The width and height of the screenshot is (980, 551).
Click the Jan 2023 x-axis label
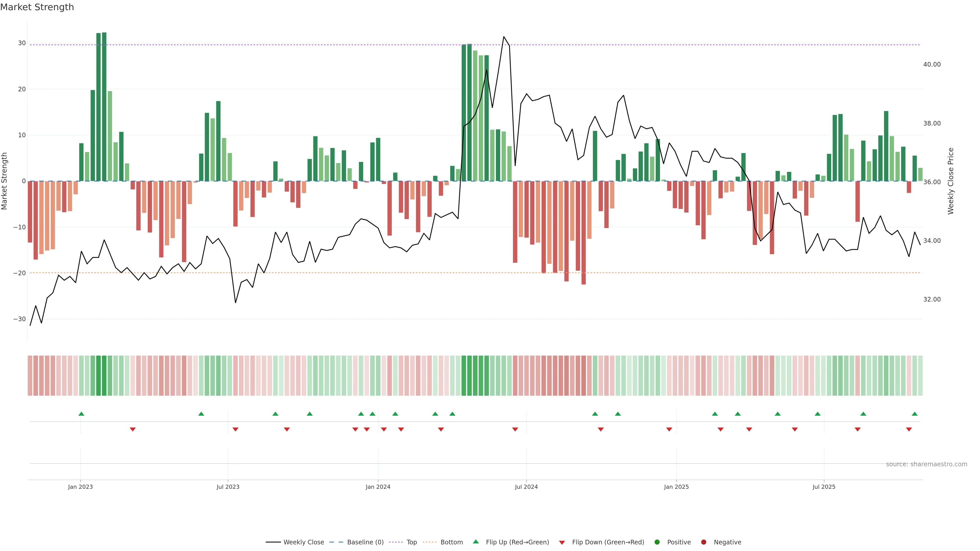[x=80, y=487]
